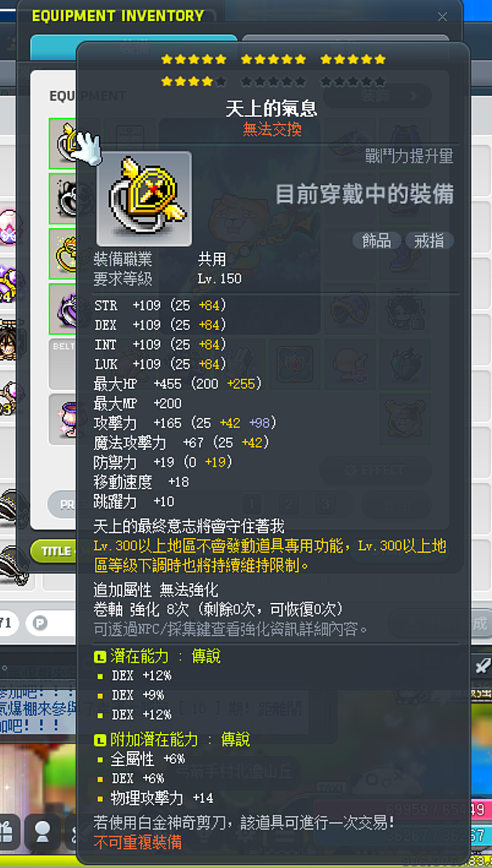The height and width of the screenshot is (868, 492).
Task: Click the EFFECT button
Action: click(376, 470)
